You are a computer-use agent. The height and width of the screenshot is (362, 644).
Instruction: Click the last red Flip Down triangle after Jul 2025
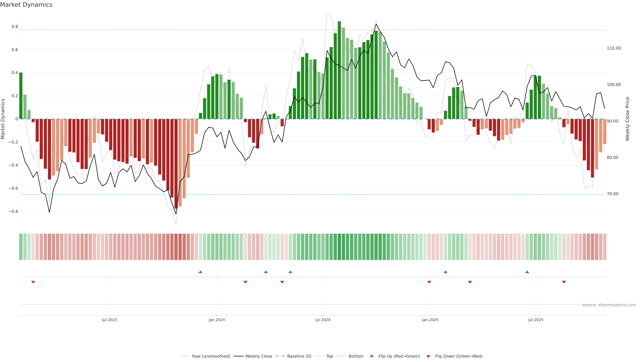click(564, 282)
